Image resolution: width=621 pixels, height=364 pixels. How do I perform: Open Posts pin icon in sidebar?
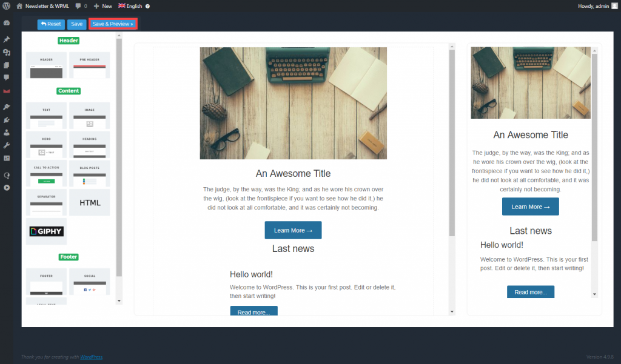[7, 39]
